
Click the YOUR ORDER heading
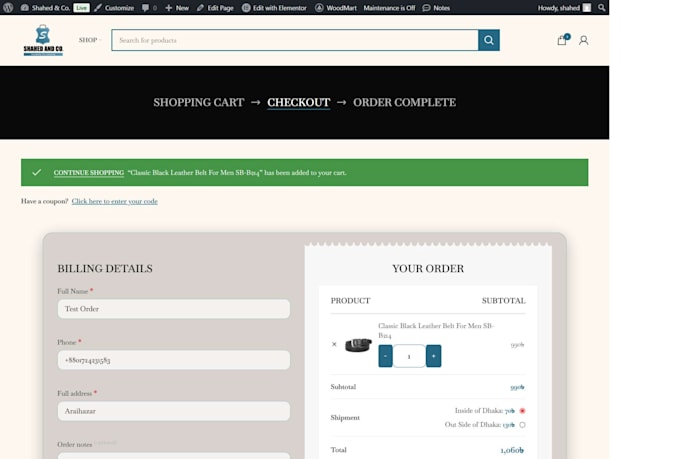428,269
